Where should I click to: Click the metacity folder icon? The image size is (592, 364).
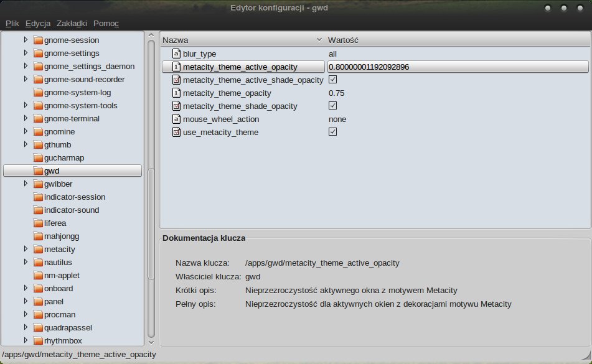pos(38,250)
